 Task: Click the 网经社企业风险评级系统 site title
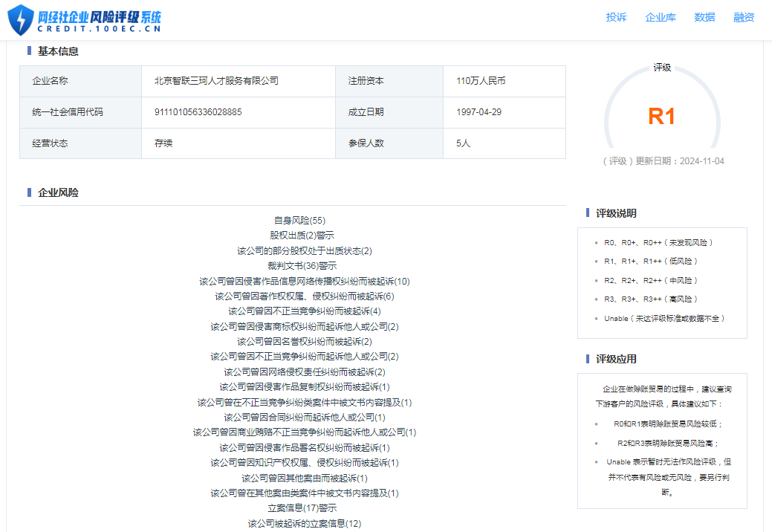tap(100, 17)
